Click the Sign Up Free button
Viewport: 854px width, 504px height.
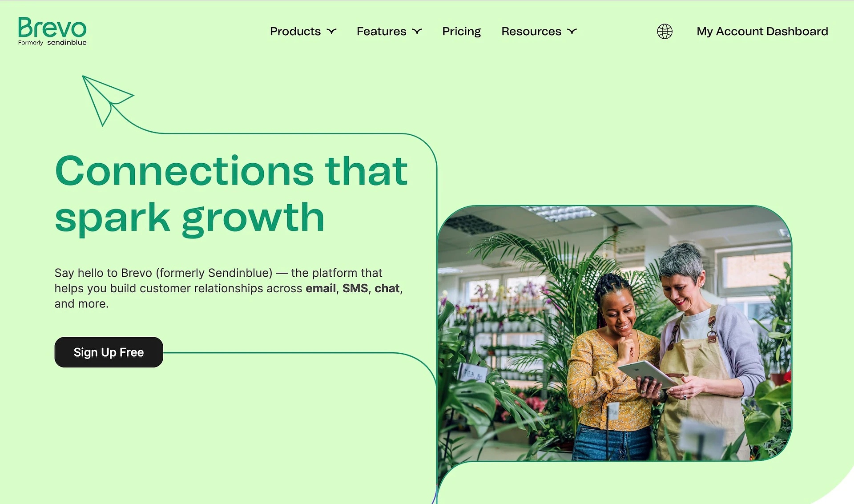pyautogui.click(x=109, y=351)
